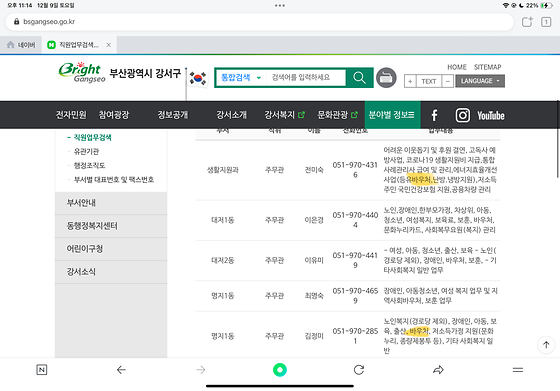Select name 이은경 in table
Viewport: 560px width, 391px height.
tap(314, 220)
